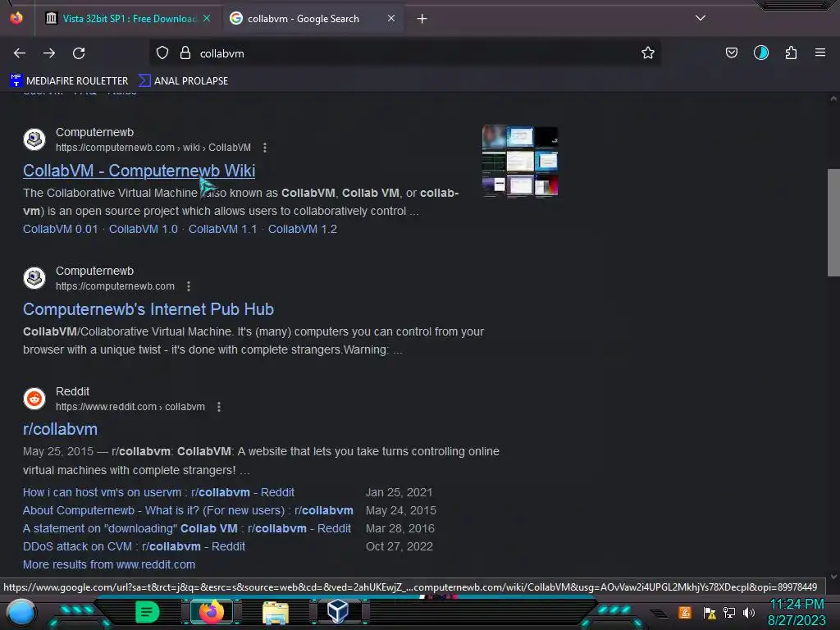This screenshot has width=840, height=630.
Task: Open more options for the Computernewb wiki result
Action: point(265,148)
